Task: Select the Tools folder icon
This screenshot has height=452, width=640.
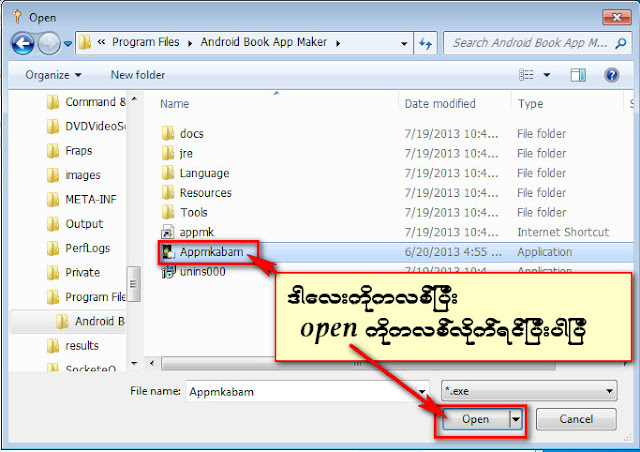Action: [168, 212]
